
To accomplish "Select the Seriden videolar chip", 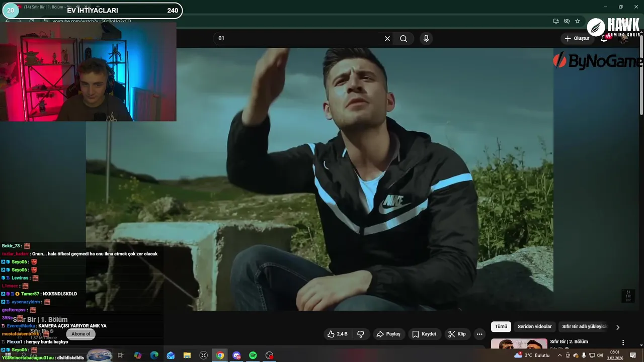I will coord(535,327).
